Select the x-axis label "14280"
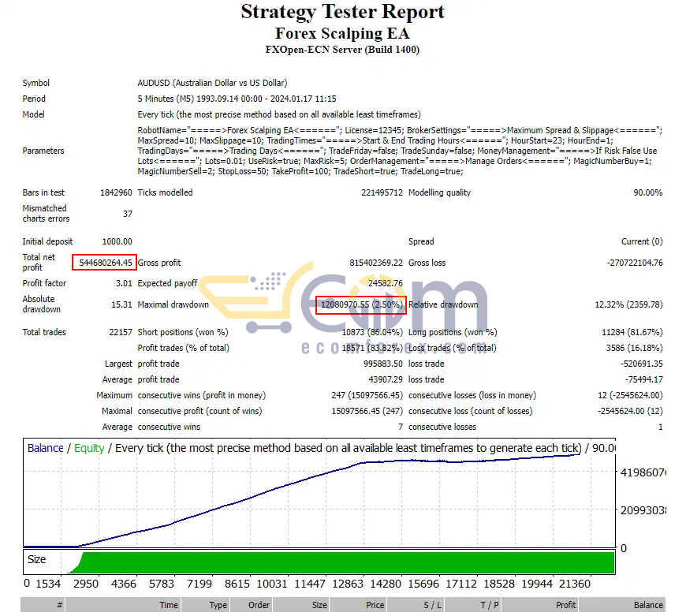This screenshot has width=686, height=616. [x=386, y=584]
